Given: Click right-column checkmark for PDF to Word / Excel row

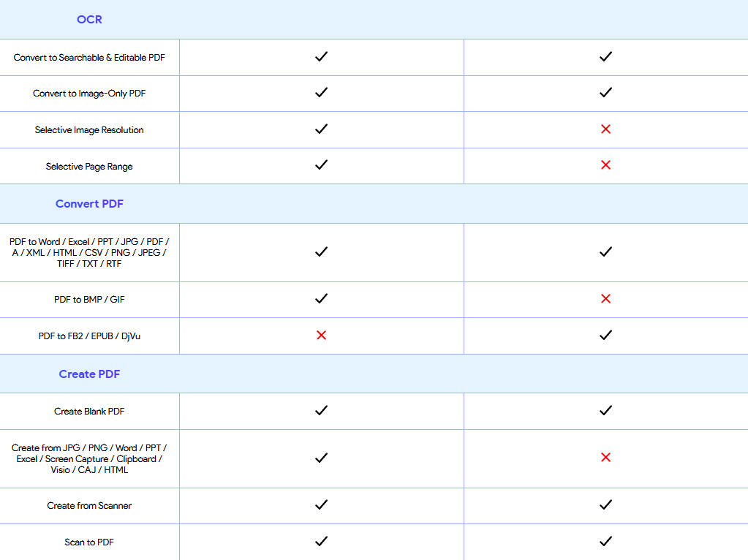Looking at the screenshot, I should click(606, 252).
